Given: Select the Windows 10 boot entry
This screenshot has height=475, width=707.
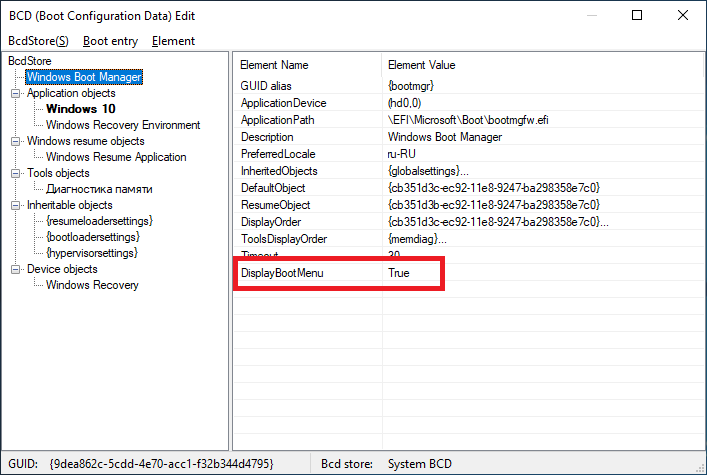Looking at the screenshot, I should [x=81, y=109].
